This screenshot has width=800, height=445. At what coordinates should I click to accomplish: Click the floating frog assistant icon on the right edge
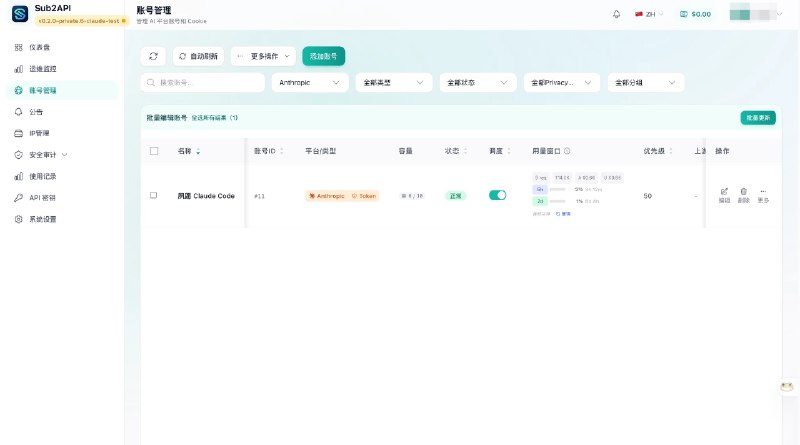pos(787,386)
